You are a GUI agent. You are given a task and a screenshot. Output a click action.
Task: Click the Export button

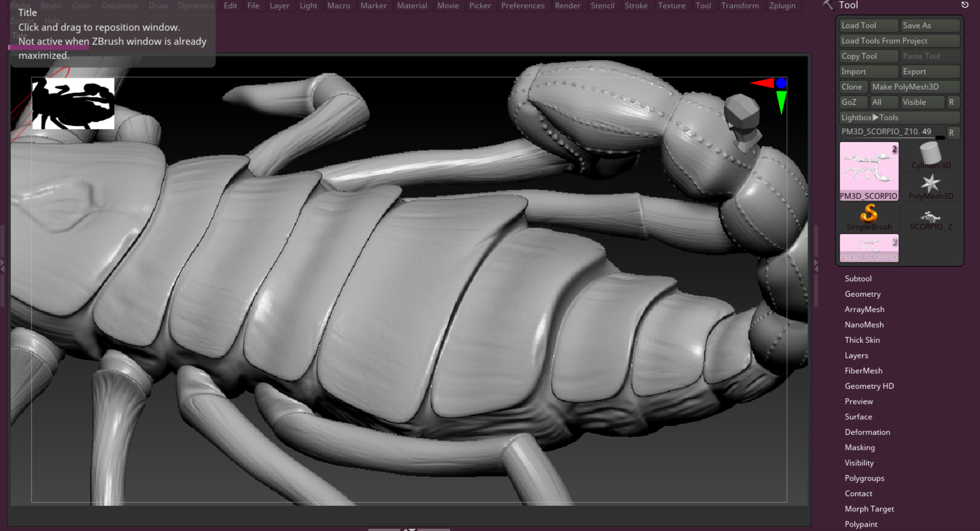pos(930,72)
